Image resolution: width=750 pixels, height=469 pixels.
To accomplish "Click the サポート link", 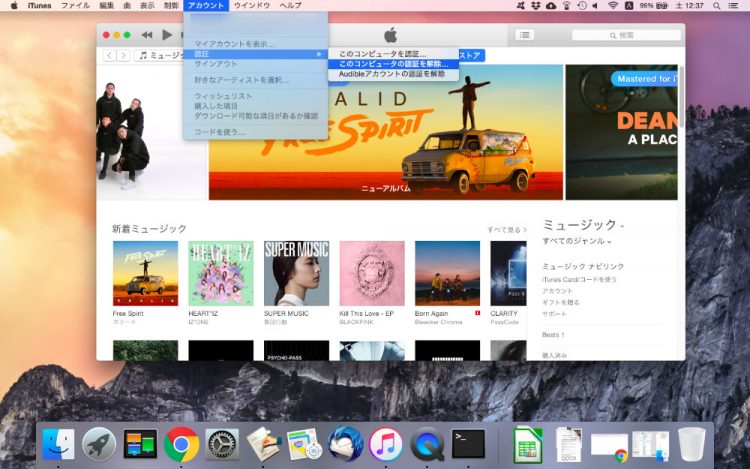I will [554, 314].
